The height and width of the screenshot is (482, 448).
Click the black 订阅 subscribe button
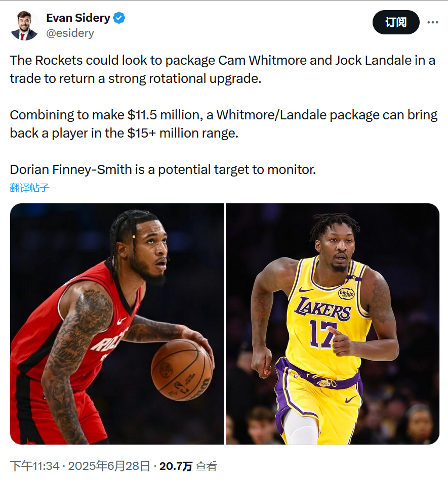pos(396,22)
